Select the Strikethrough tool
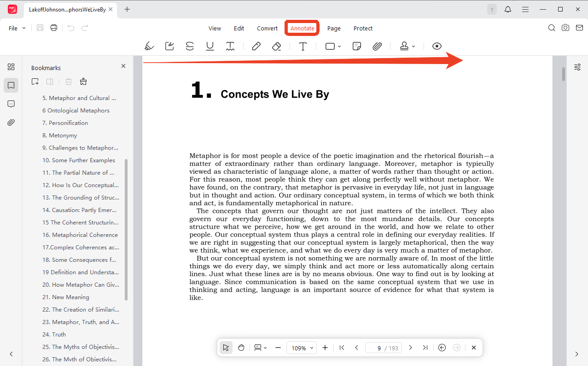588x366 pixels. click(190, 46)
